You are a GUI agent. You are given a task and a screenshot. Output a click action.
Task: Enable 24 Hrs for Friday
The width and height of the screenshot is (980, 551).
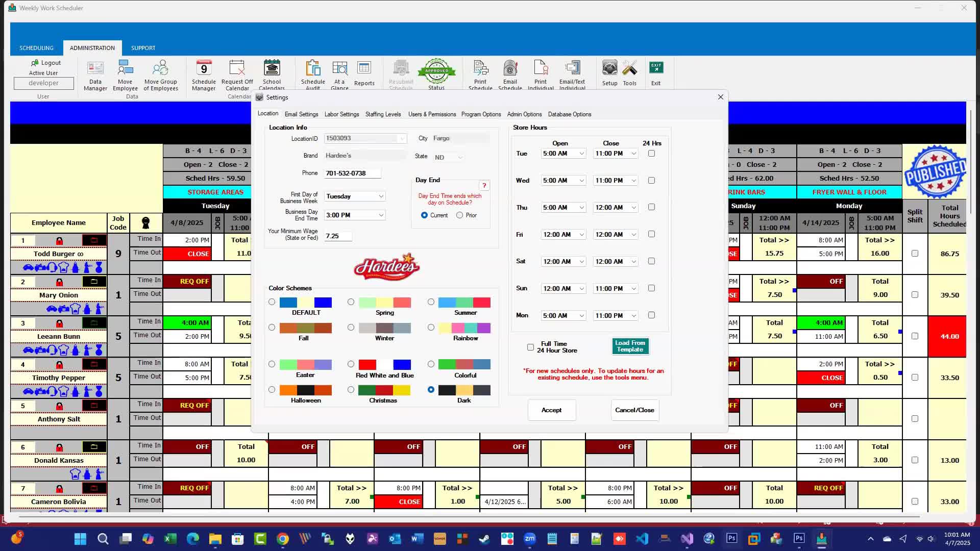(651, 234)
